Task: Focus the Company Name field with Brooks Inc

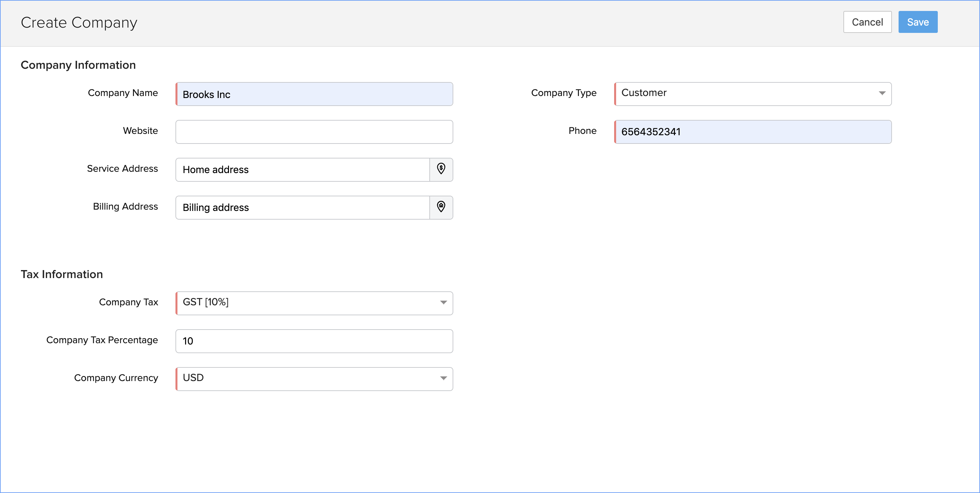Action: pyautogui.click(x=314, y=94)
